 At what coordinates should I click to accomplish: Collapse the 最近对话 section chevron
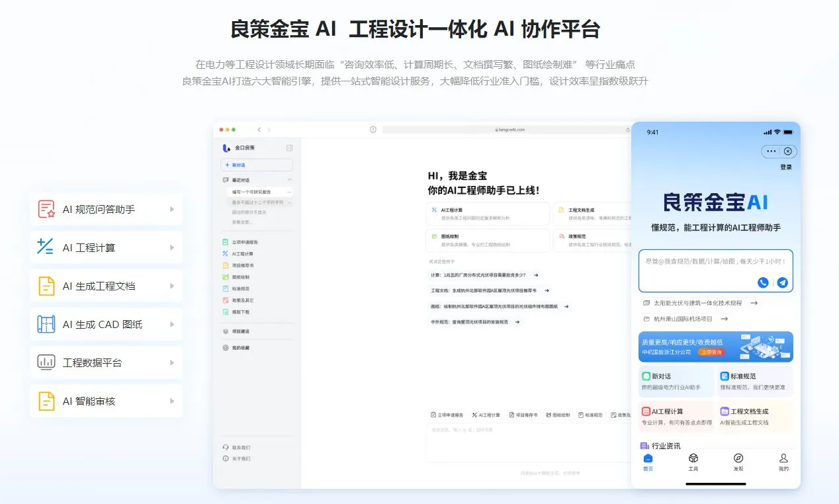pyautogui.click(x=289, y=180)
